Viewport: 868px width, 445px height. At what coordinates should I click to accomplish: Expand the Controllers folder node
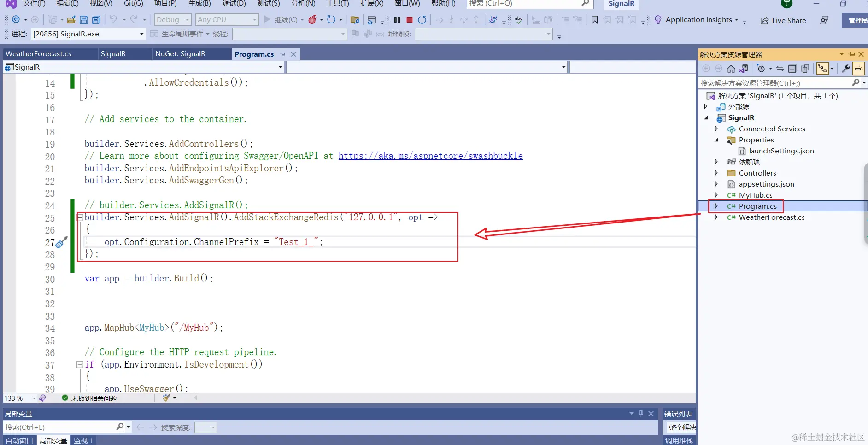tap(716, 173)
